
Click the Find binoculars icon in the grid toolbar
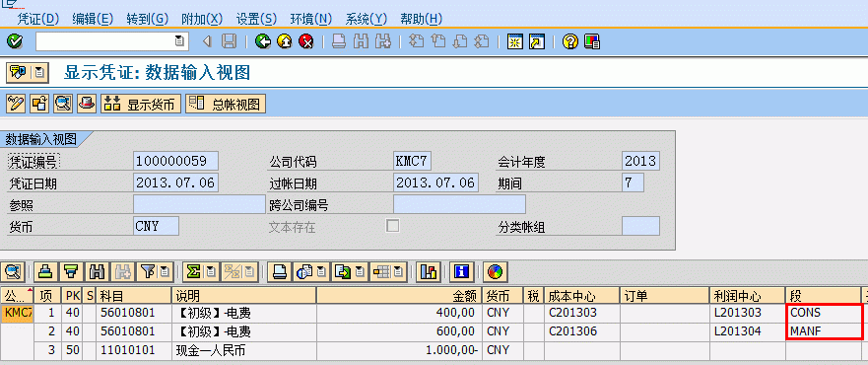[97, 271]
